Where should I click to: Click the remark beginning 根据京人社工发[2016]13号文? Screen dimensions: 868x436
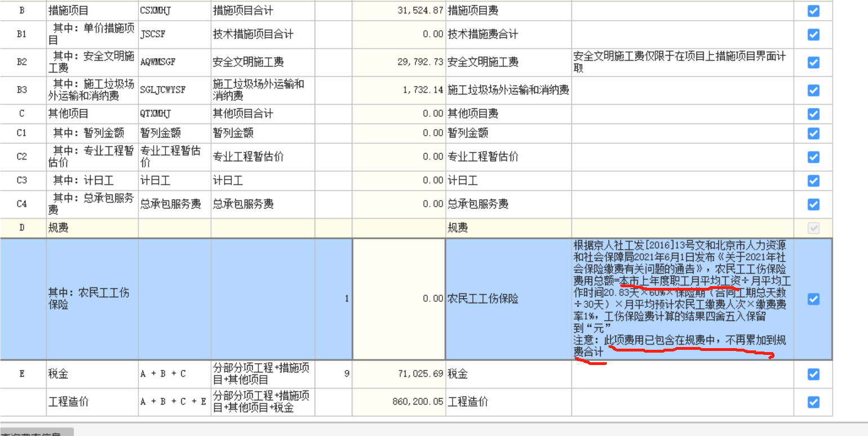[x=682, y=299]
